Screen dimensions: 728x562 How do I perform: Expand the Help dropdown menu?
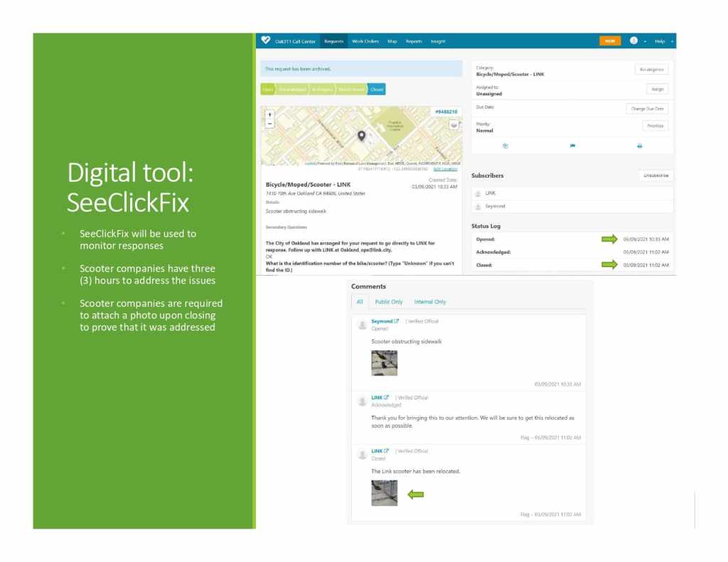point(663,41)
